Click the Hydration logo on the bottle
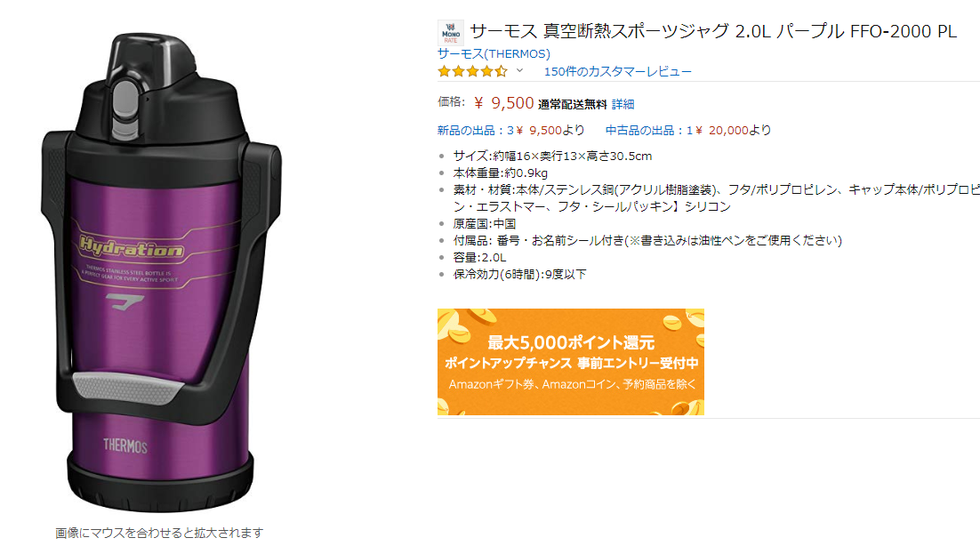980x546 pixels. pos(132,248)
